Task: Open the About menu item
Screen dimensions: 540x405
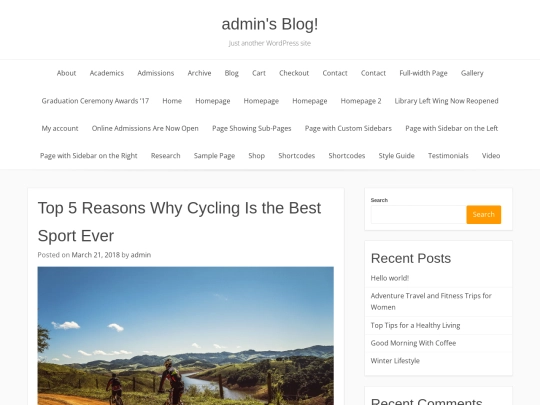Action: pyautogui.click(x=66, y=73)
